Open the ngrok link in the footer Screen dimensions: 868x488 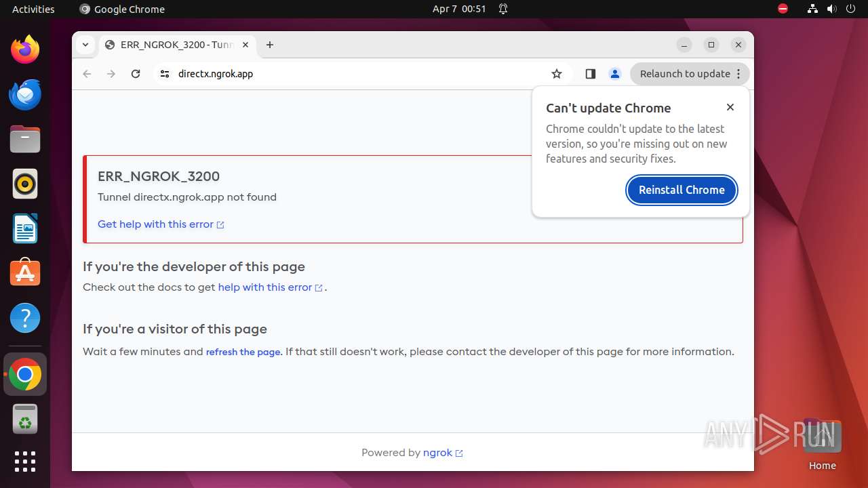[443, 453]
